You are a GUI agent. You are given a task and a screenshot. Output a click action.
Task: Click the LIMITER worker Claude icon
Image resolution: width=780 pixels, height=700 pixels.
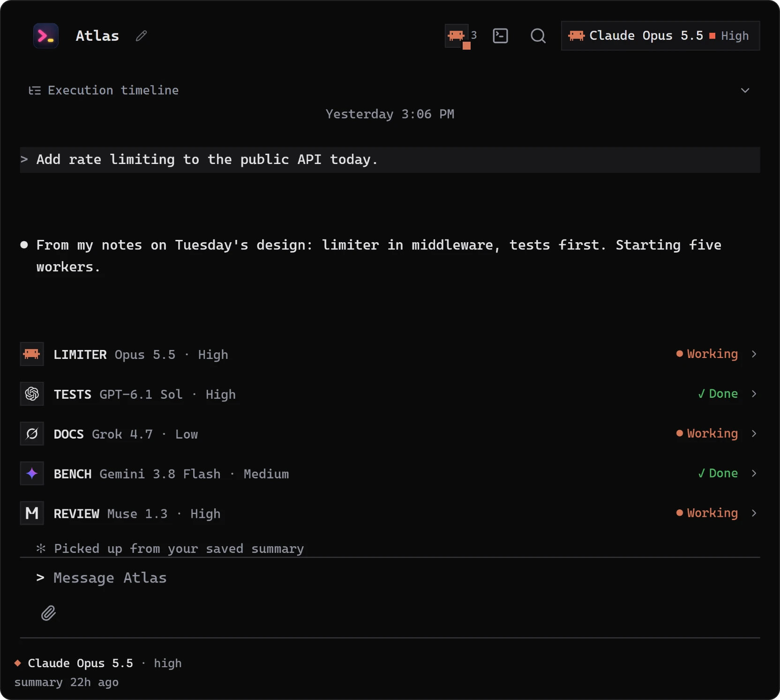point(32,354)
